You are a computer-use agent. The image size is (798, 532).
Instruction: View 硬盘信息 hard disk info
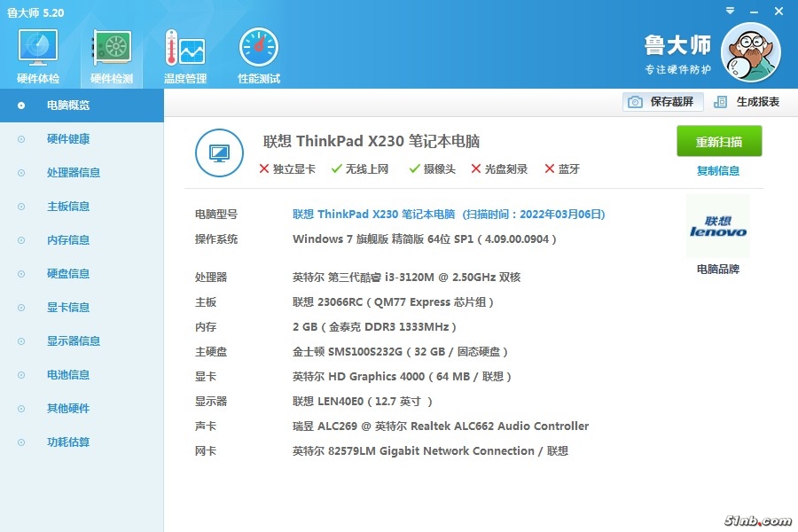[68, 274]
